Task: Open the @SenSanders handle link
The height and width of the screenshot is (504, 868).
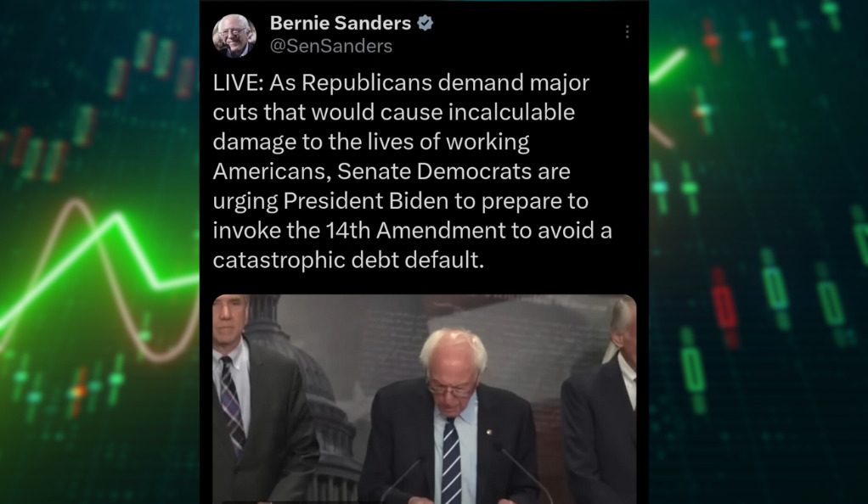Action: click(x=331, y=46)
